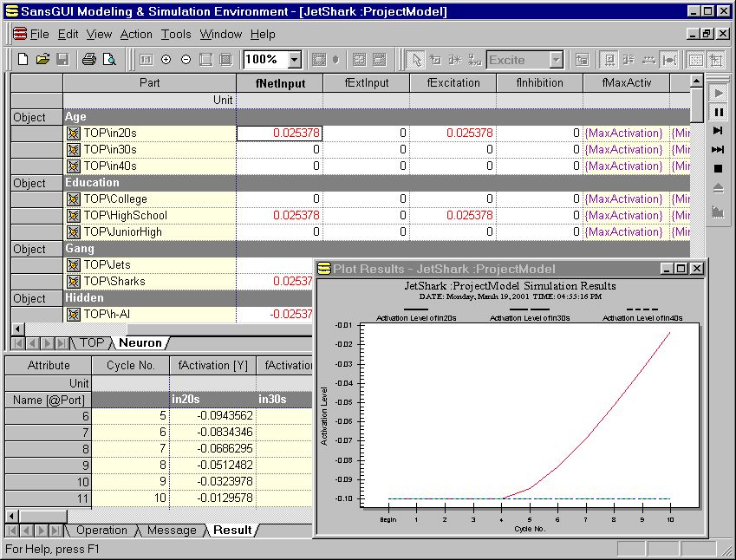Open the Tools menu
This screenshot has width=736, height=560.
coord(176,35)
